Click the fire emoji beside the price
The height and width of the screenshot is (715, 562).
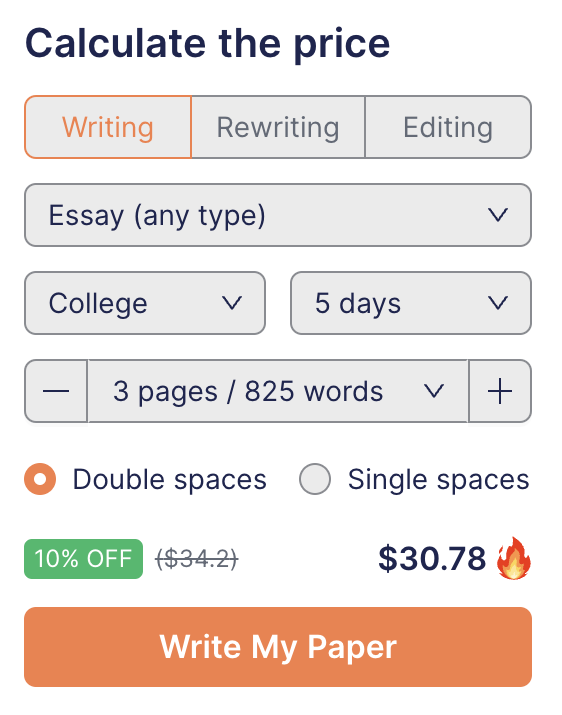(x=514, y=558)
